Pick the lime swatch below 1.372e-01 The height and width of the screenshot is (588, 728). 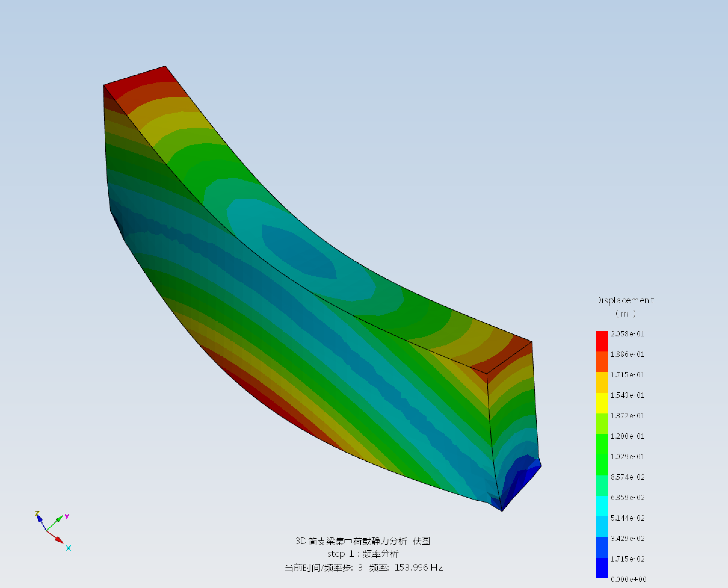click(601, 424)
